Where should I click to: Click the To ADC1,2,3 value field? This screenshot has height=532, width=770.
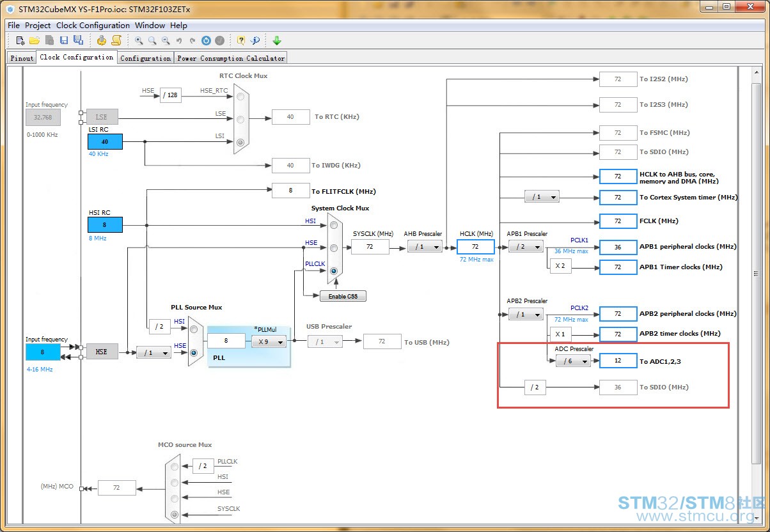tap(618, 361)
